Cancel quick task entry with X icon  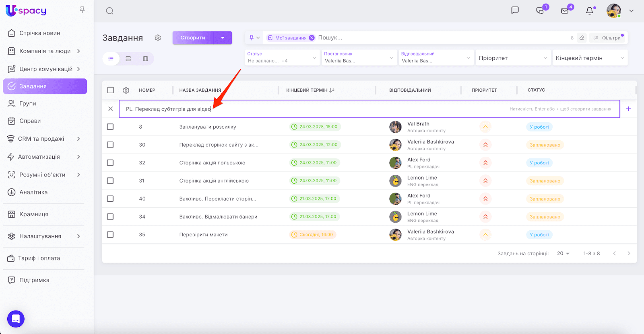[111, 109]
